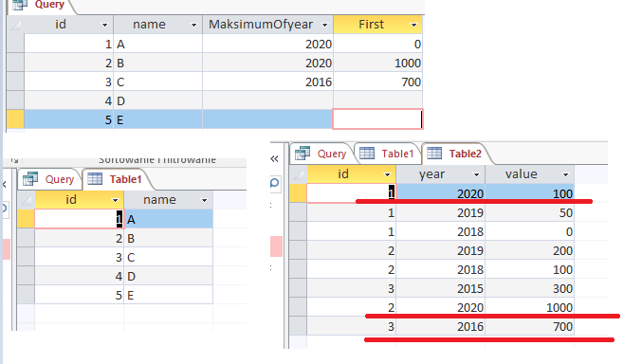Open First column filter dropdown
Image resolution: width=642 pixels, height=364 pixels.
point(414,25)
